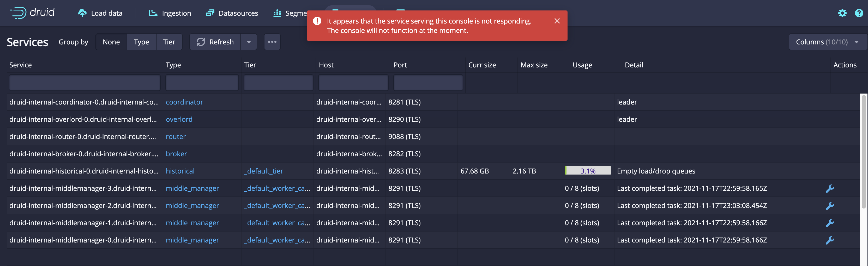Click the Refresh circular arrows icon
The width and height of the screenshot is (868, 266).
[x=201, y=42]
